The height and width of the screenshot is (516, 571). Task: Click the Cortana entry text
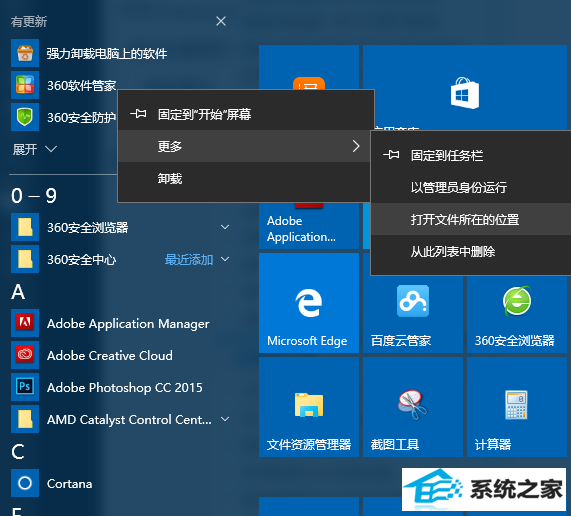(70, 484)
